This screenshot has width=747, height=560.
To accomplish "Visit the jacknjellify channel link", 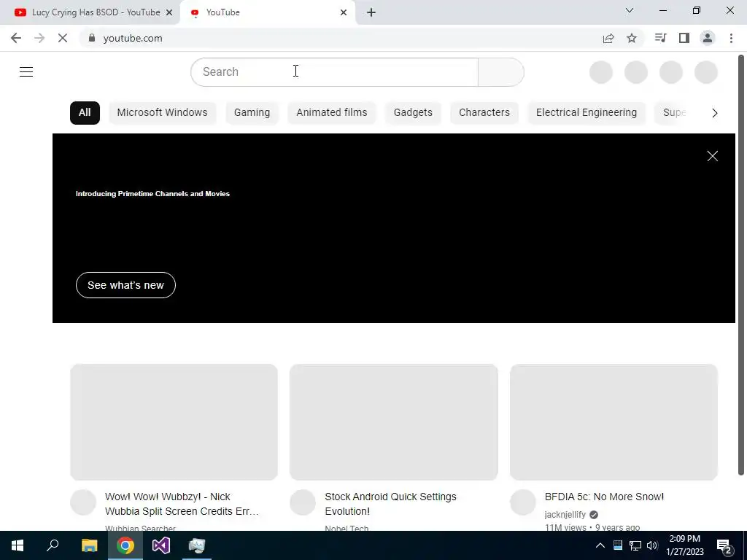I will tap(565, 515).
